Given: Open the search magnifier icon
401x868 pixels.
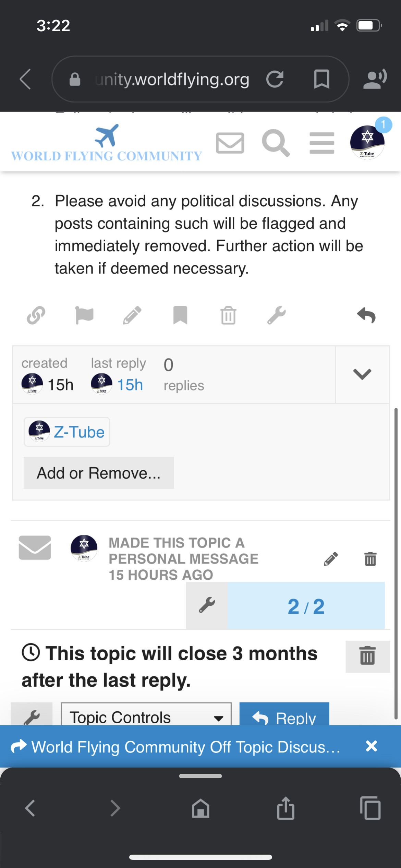Looking at the screenshot, I should tap(276, 143).
